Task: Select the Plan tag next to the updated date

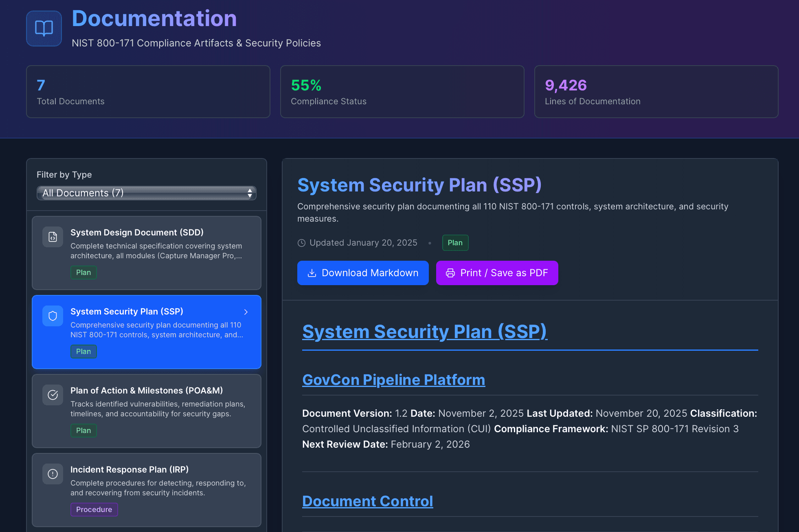Action: (x=455, y=242)
